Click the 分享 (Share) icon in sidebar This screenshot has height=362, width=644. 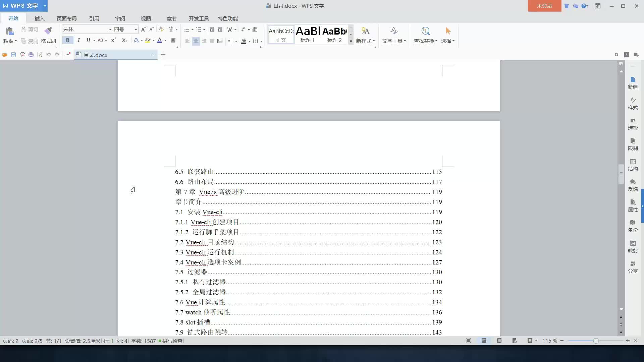coord(633,266)
